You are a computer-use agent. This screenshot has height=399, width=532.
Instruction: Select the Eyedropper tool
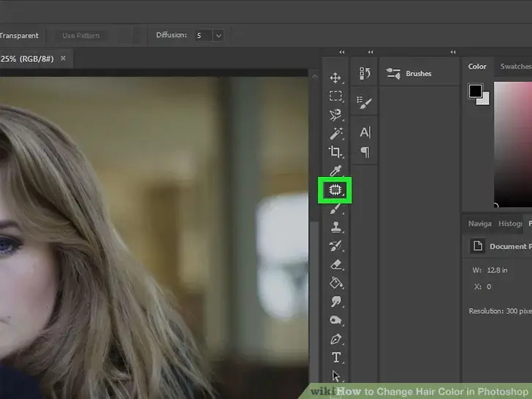coord(335,171)
